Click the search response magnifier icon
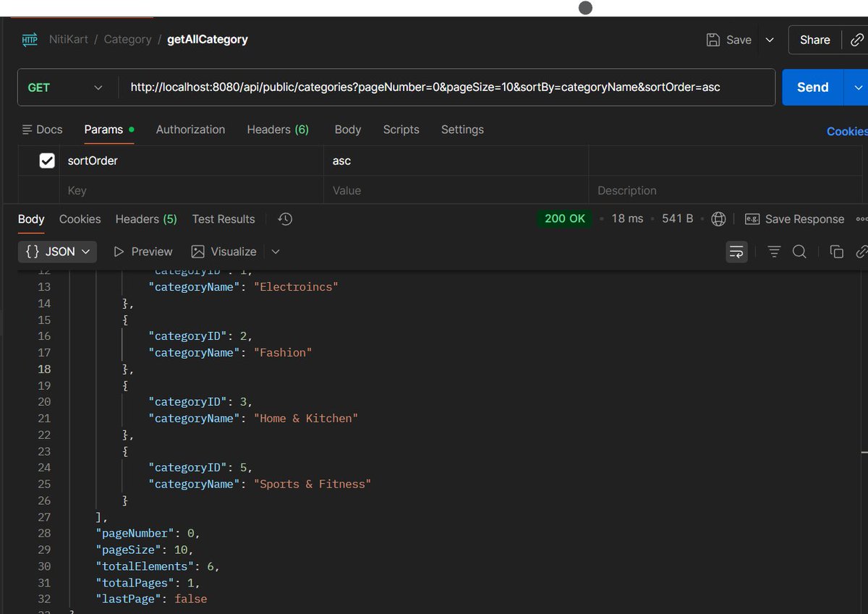 coord(799,252)
